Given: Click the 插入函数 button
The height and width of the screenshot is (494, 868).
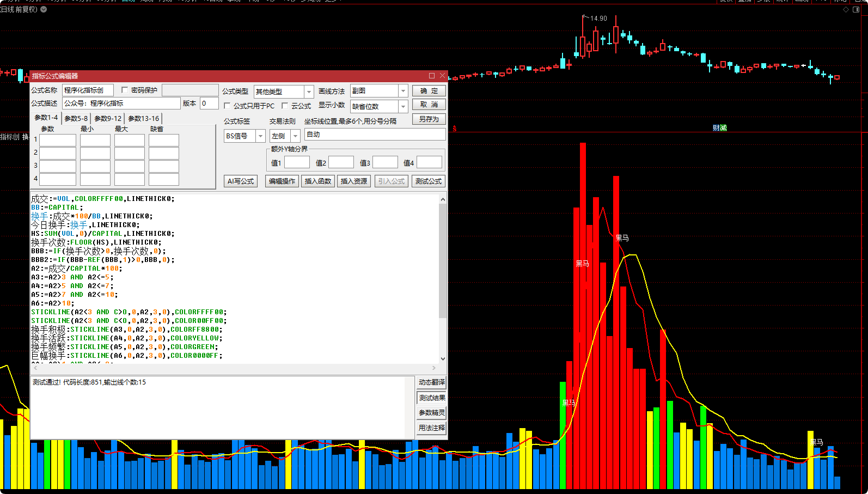Looking at the screenshot, I should pos(318,181).
